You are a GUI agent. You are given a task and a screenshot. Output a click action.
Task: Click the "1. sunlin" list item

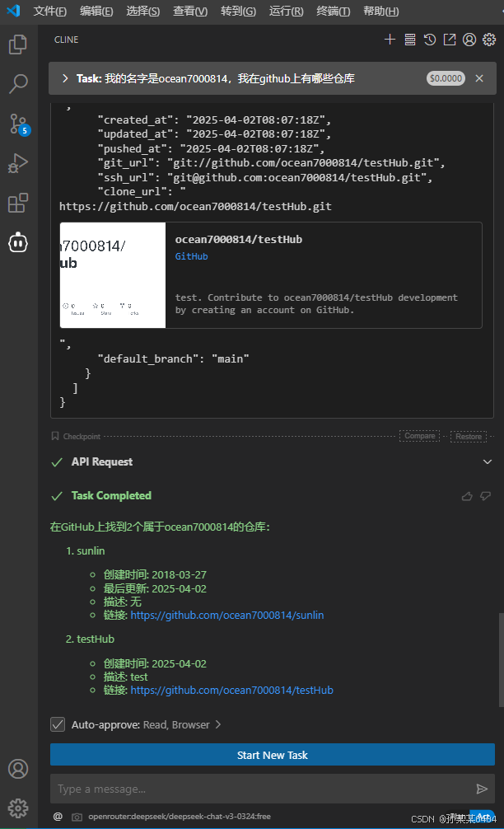86,550
